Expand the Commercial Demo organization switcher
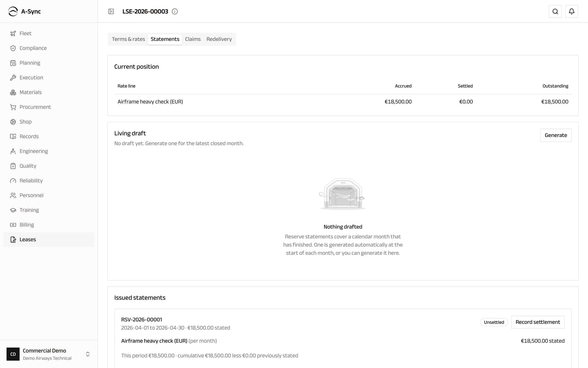The height and width of the screenshot is (368, 588). click(88, 354)
